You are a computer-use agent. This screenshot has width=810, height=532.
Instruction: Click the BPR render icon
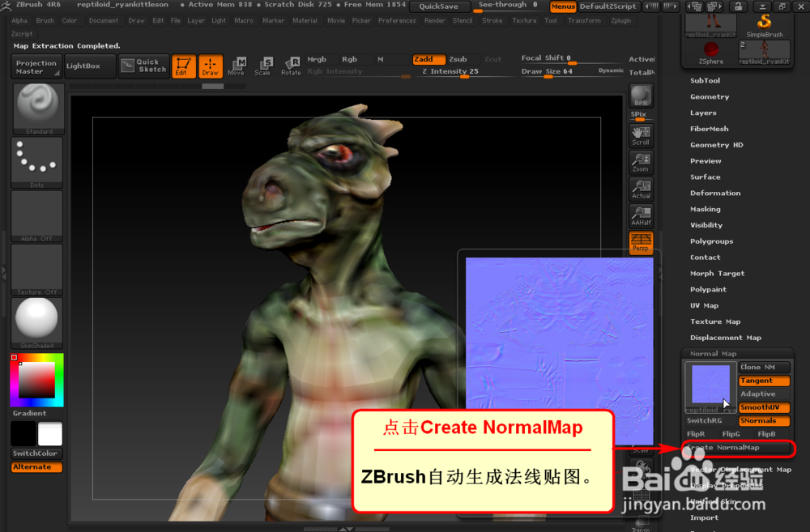pos(641,96)
